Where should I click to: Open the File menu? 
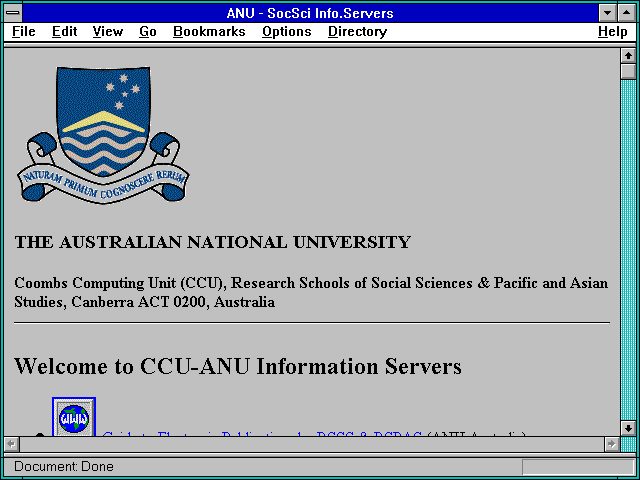coord(24,32)
